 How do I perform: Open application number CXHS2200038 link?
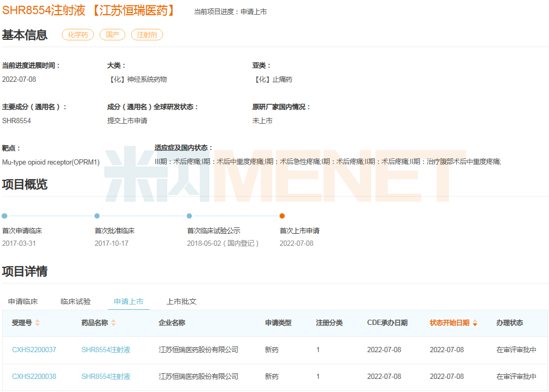click(34, 376)
